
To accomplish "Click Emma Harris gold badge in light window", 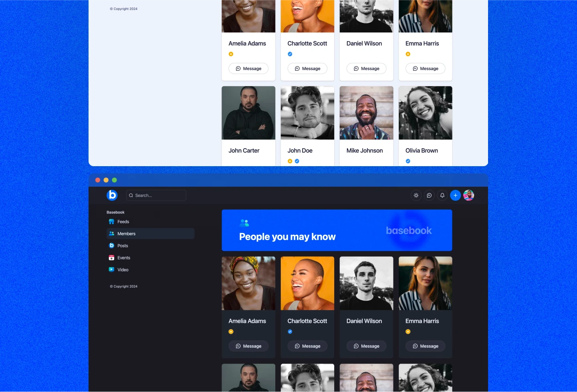I will 408,54.
